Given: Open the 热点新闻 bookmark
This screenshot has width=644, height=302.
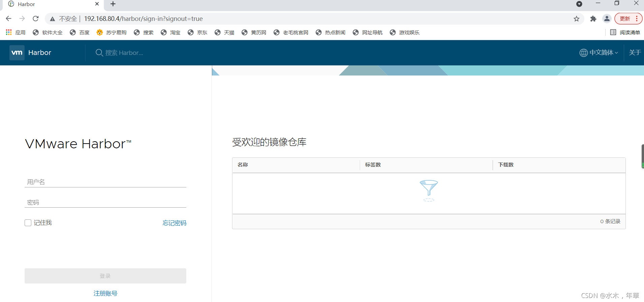Looking at the screenshot, I should [x=330, y=32].
